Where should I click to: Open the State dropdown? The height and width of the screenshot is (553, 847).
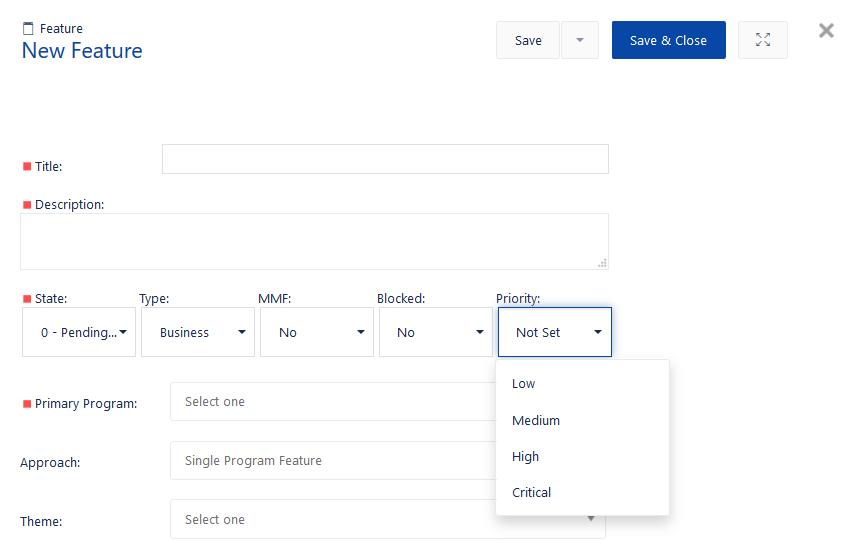(x=79, y=332)
